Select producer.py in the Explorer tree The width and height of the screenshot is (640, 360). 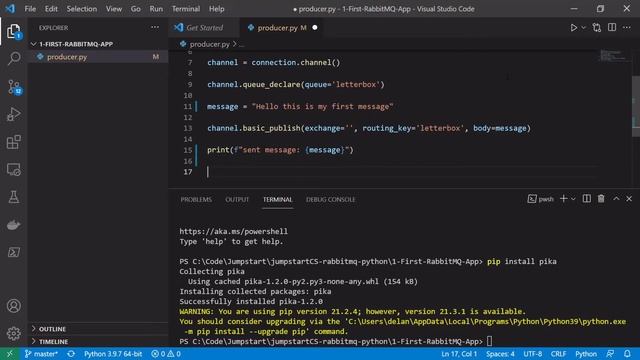click(98, 57)
